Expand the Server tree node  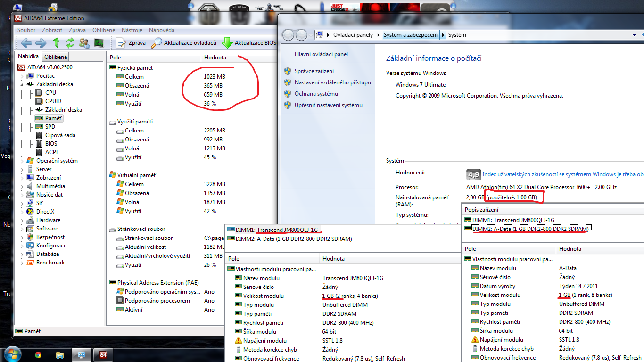(x=22, y=169)
